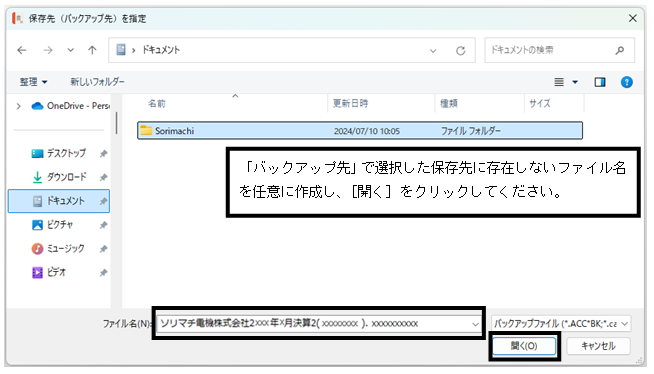Image resolution: width=654 pixels, height=374 pixels.
Task: Close the 保存先 dialog
Action: click(x=633, y=18)
